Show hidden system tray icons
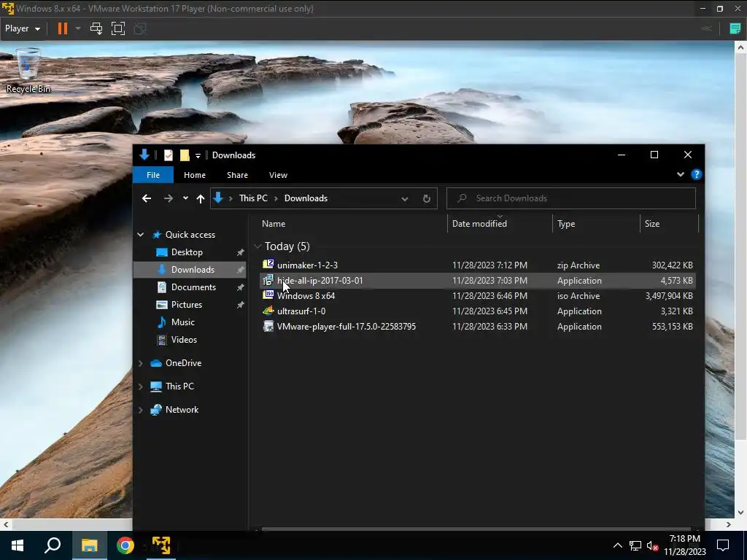The width and height of the screenshot is (747, 560). click(617, 545)
